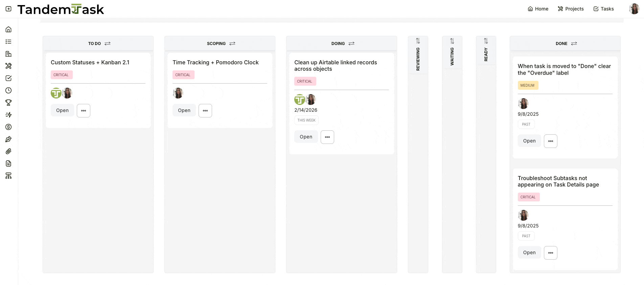Toggle the swap arrows on the SCOPING column
Image resolution: width=644 pixels, height=285 pixels.
[232, 43]
